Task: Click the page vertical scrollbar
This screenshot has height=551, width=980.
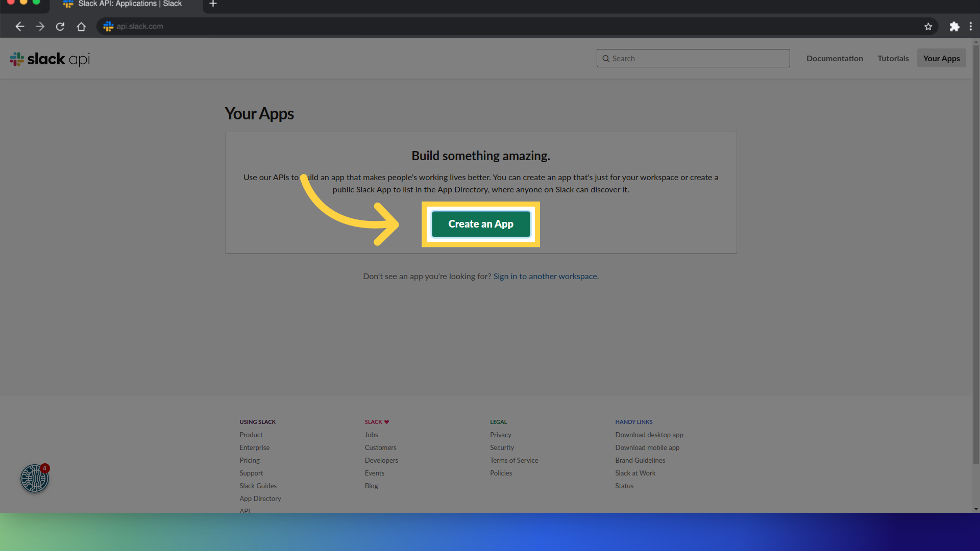Action: (x=975, y=255)
